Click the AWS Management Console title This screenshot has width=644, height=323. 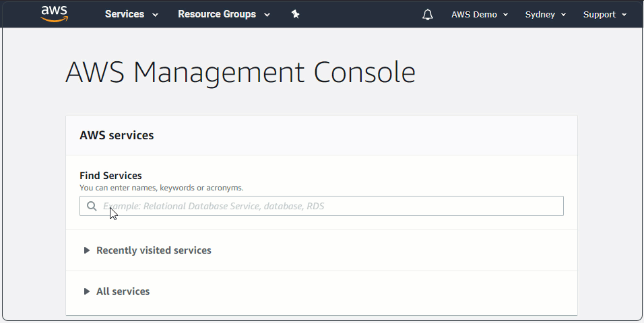(x=240, y=72)
